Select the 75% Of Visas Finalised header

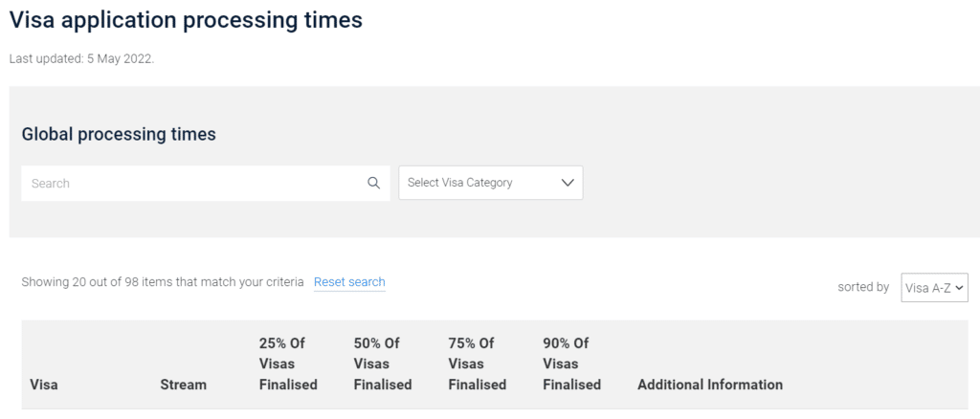(x=477, y=364)
